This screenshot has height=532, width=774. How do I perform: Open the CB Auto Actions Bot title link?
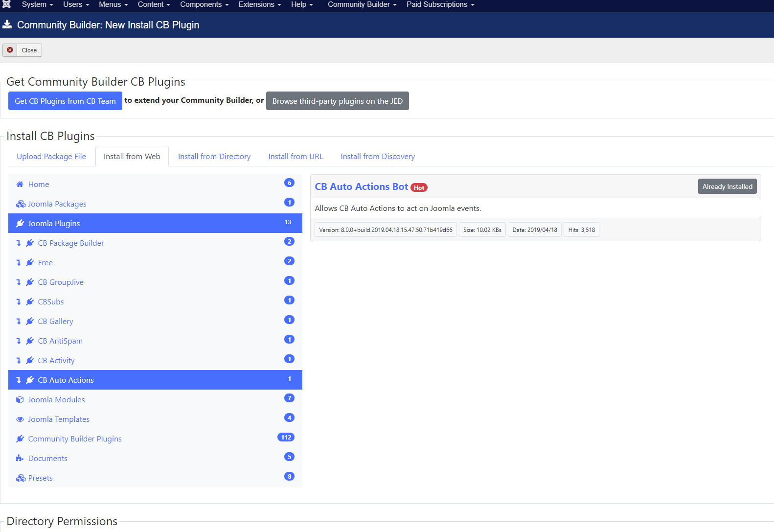tap(361, 186)
